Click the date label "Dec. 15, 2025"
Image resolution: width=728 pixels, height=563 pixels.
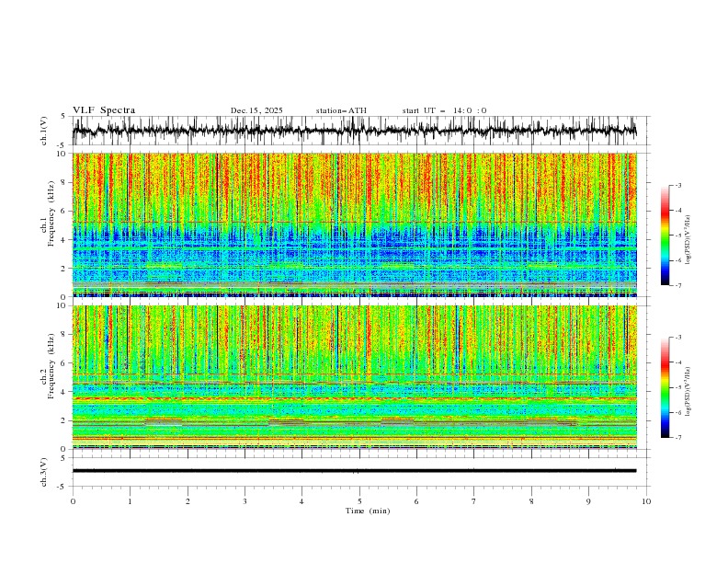click(x=256, y=110)
